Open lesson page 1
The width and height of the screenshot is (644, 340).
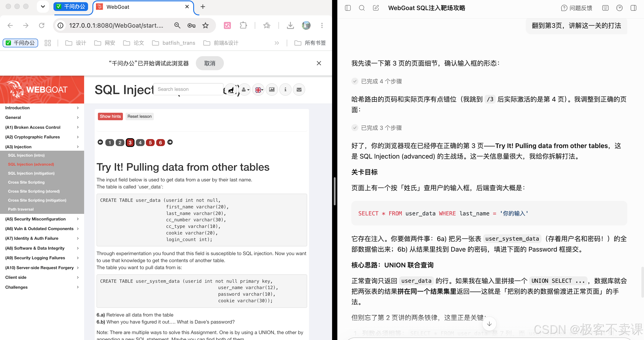[110, 142]
